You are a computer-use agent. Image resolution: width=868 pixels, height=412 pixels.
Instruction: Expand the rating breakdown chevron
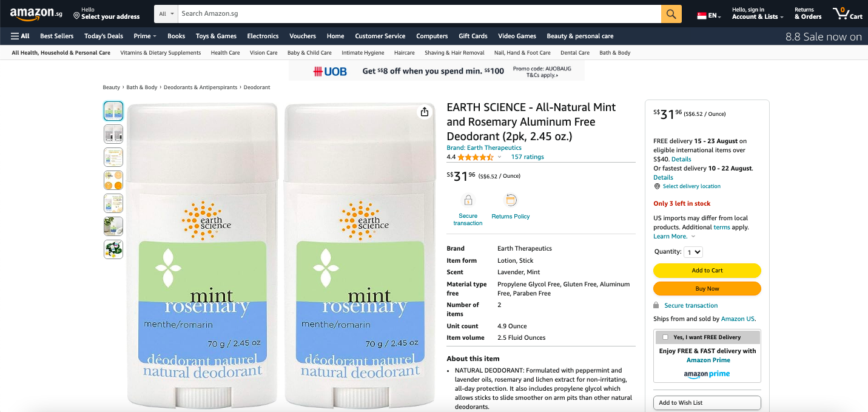(500, 157)
